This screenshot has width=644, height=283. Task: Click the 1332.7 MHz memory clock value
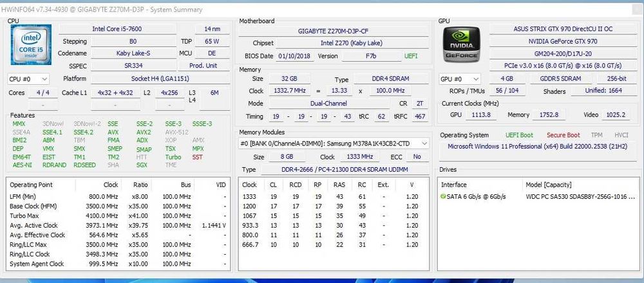290,91
